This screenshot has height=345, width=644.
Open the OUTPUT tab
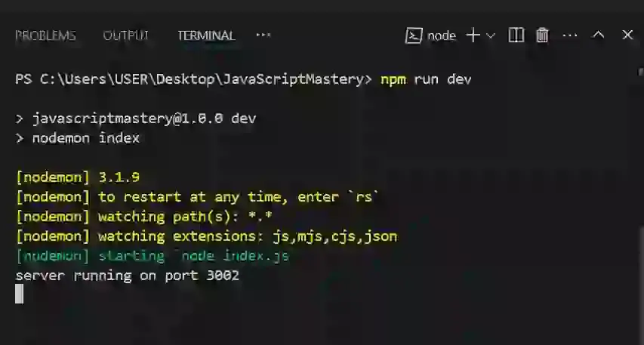[125, 35]
